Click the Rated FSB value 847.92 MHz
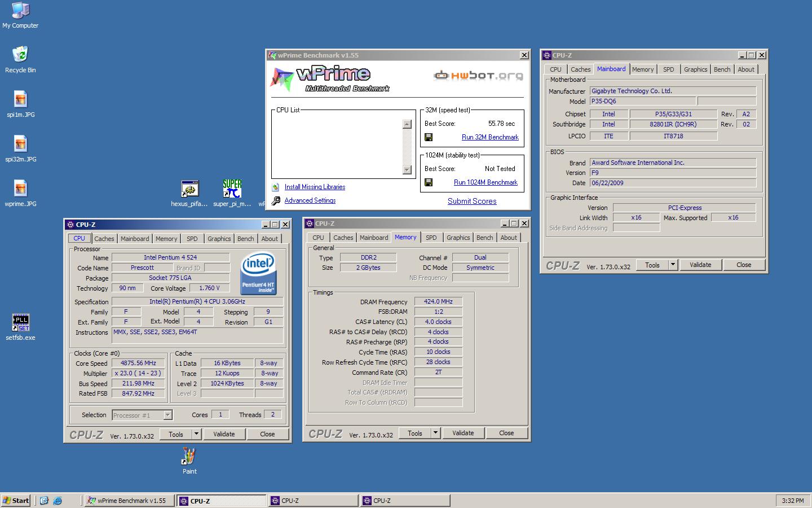Image resolution: width=812 pixels, height=508 pixels. click(138, 393)
